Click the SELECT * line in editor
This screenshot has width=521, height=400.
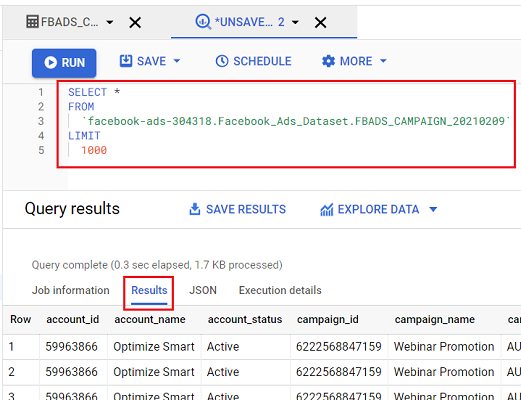coord(94,92)
